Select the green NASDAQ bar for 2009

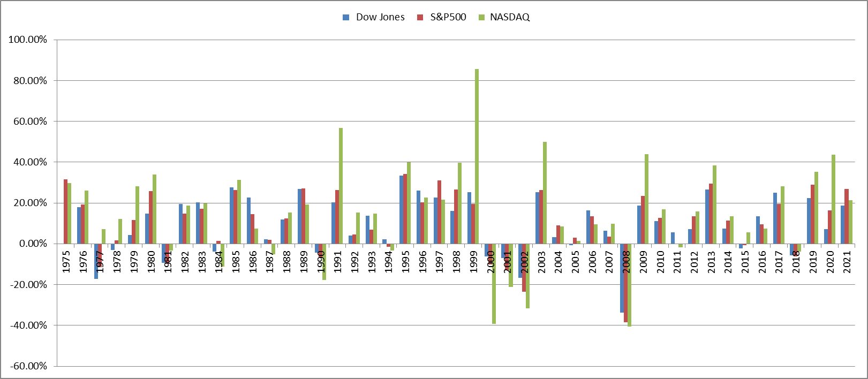[646, 199]
